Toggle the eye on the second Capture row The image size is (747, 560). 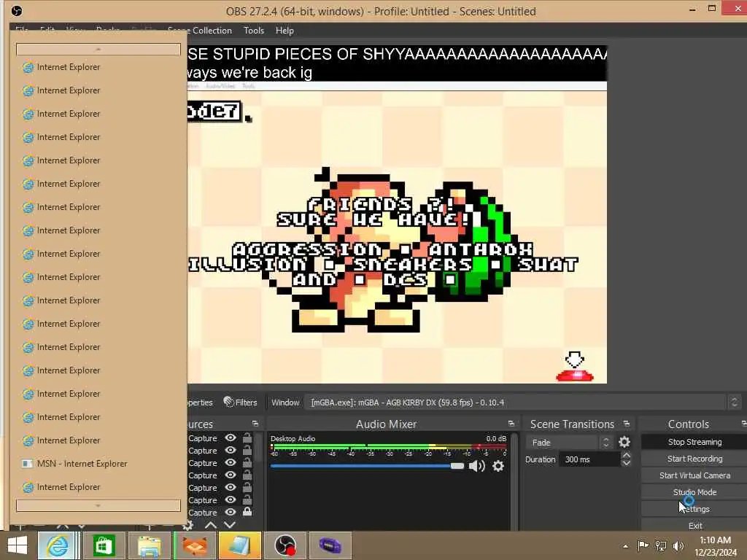[x=231, y=450]
